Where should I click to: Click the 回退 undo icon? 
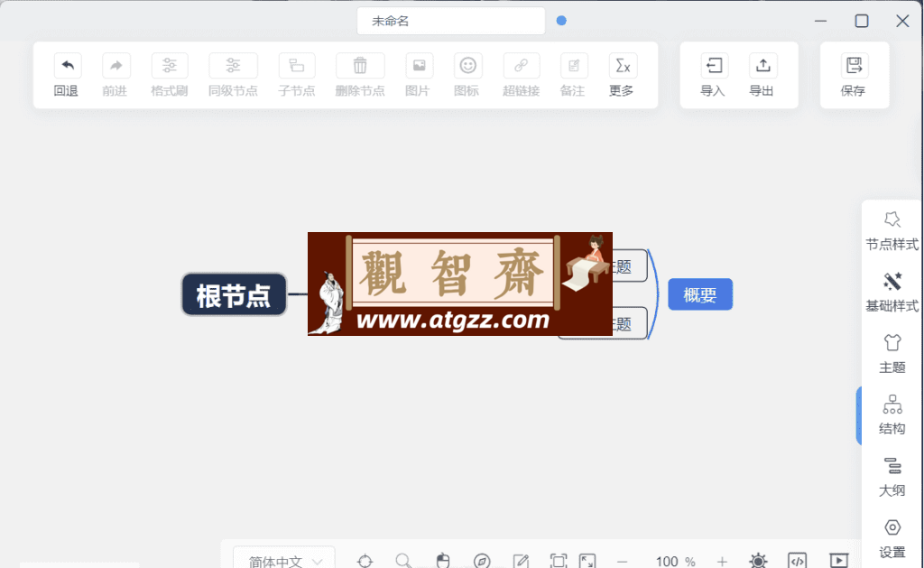pyautogui.click(x=67, y=66)
